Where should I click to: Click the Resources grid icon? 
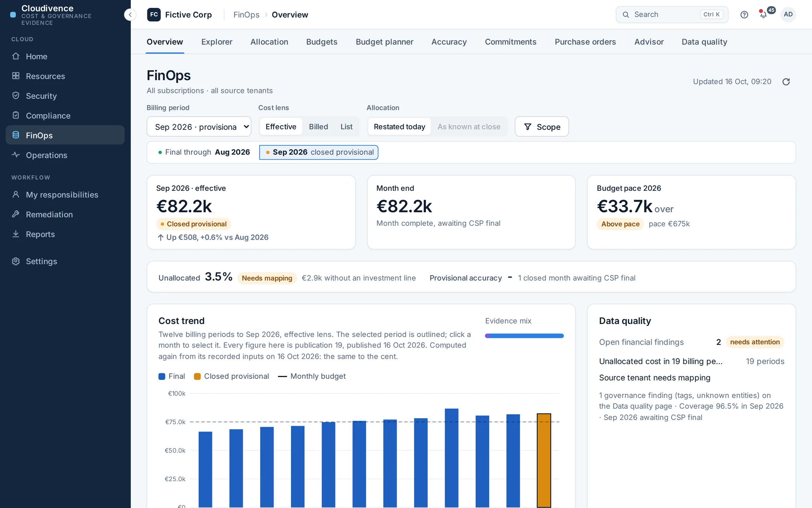(x=16, y=76)
